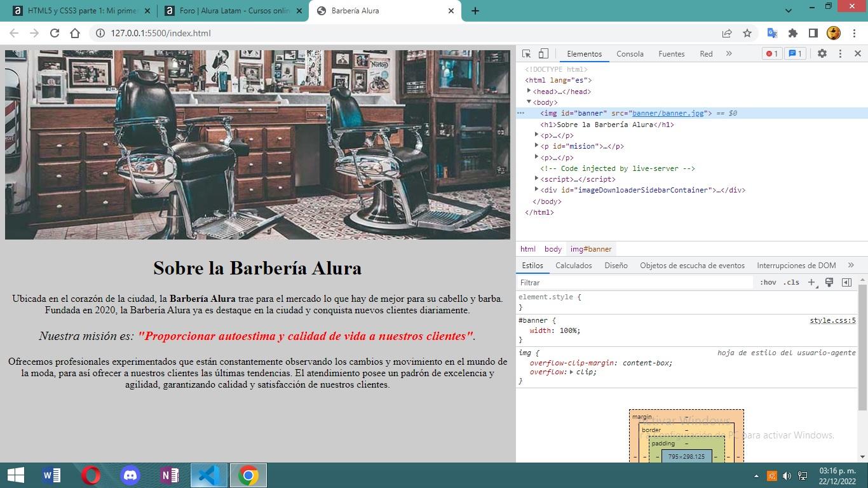Go to the Chrome home page icon
The width and height of the screenshot is (868, 488).
pyautogui.click(x=75, y=33)
